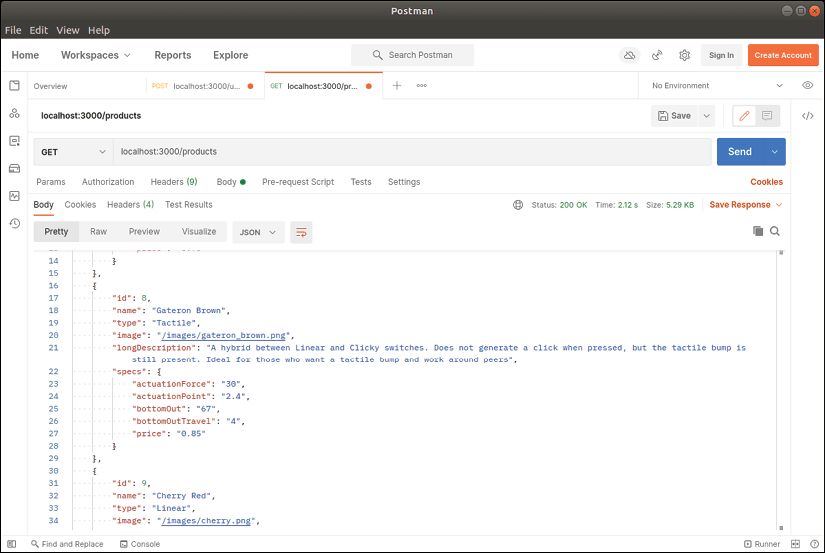The image size is (825, 553).
Task: Open the Pre-request Script tab
Action: (x=298, y=182)
